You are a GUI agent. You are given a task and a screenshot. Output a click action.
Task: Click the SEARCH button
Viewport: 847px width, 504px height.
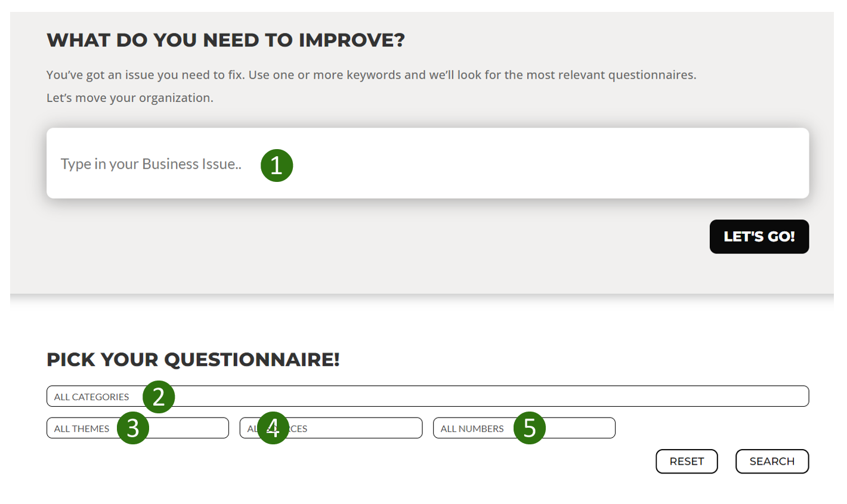tap(772, 461)
